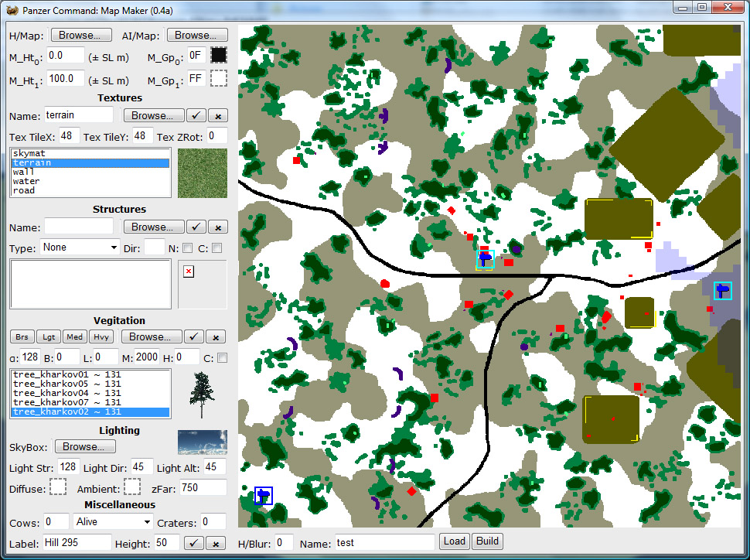Click the Textures Name input field
The width and height of the screenshot is (750, 560).
click(78, 115)
